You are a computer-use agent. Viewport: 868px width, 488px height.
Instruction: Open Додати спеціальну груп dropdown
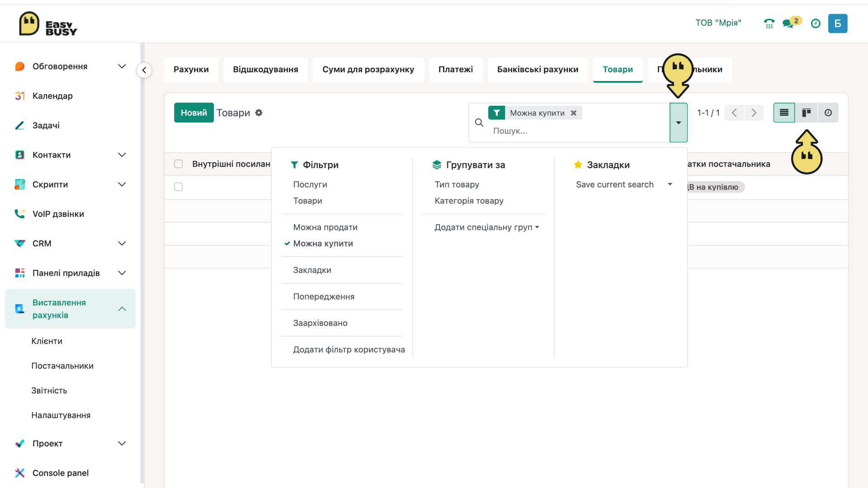[x=486, y=227]
